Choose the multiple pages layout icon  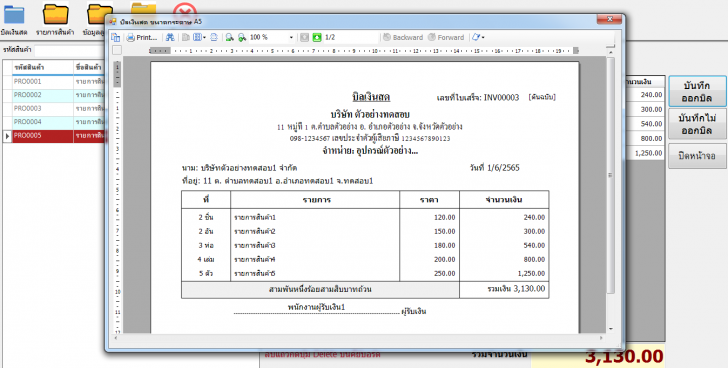pyautogui.click(x=197, y=37)
